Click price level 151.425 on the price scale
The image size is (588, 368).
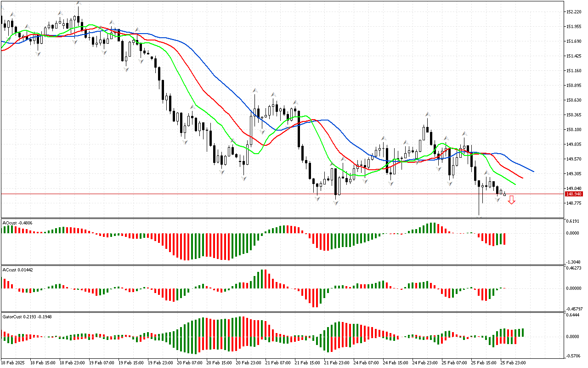pyautogui.click(x=574, y=56)
